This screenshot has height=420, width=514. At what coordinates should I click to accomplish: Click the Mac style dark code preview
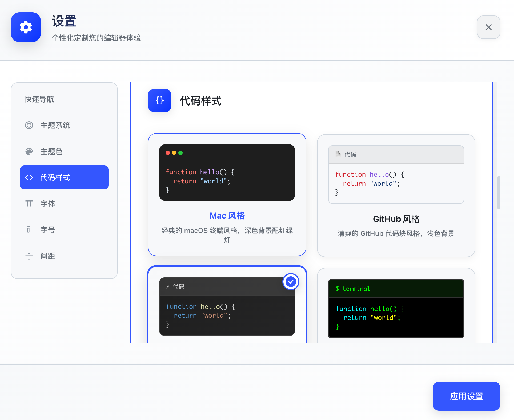pyautogui.click(x=227, y=172)
